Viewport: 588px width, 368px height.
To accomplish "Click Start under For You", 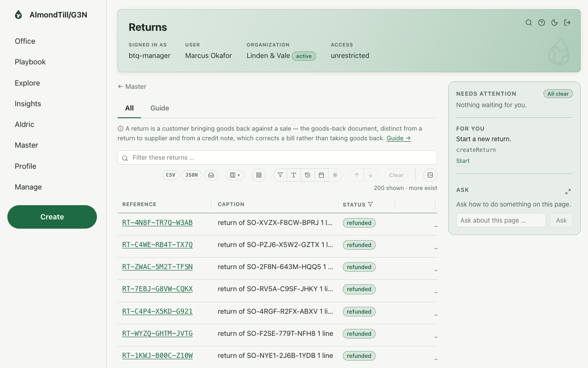I will [463, 161].
